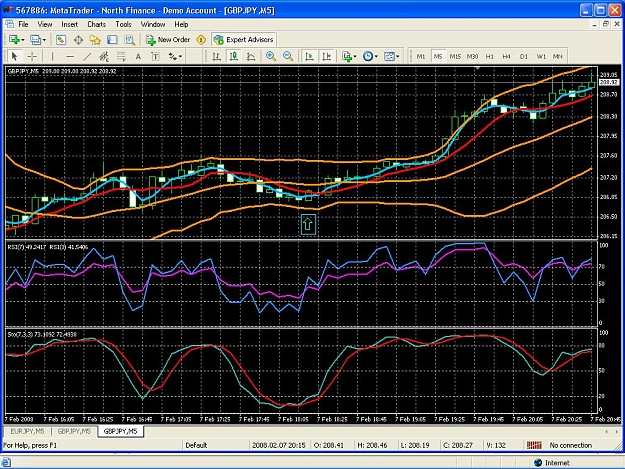Open the Market Watch window icon

(61, 40)
